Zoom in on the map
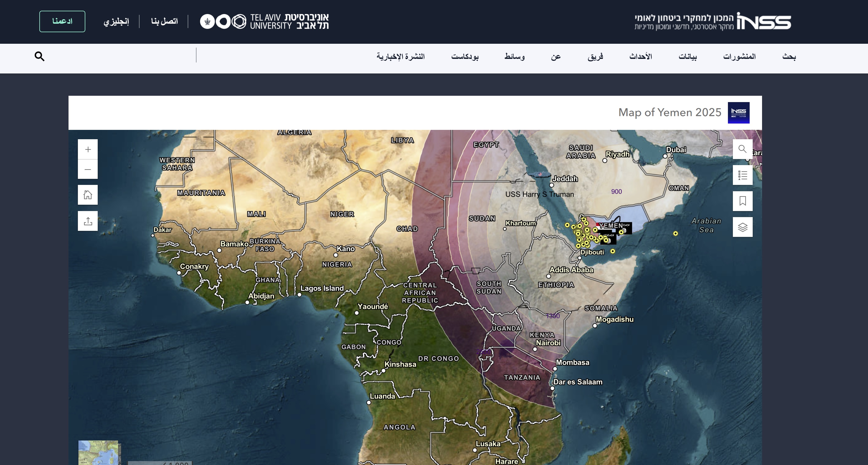The width and height of the screenshot is (868, 465). tap(88, 149)
